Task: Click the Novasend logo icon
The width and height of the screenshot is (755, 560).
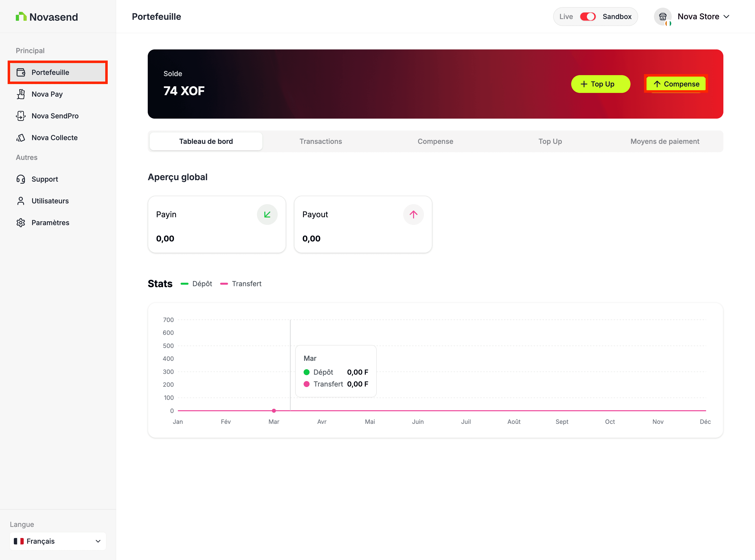Action: coord(21,17)
